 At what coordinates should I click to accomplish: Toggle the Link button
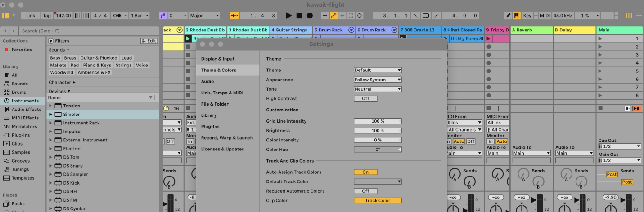pyautogui.click(x=31, y=16)
